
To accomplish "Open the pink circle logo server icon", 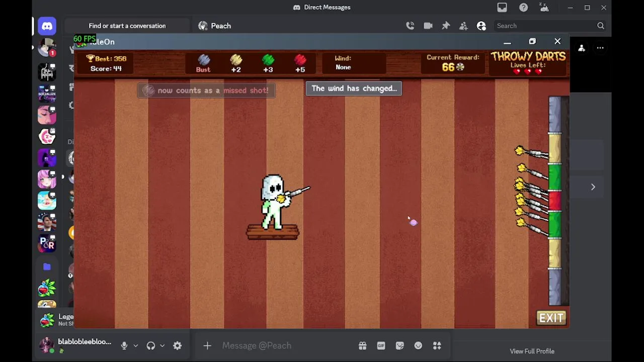I will point(47,136).
